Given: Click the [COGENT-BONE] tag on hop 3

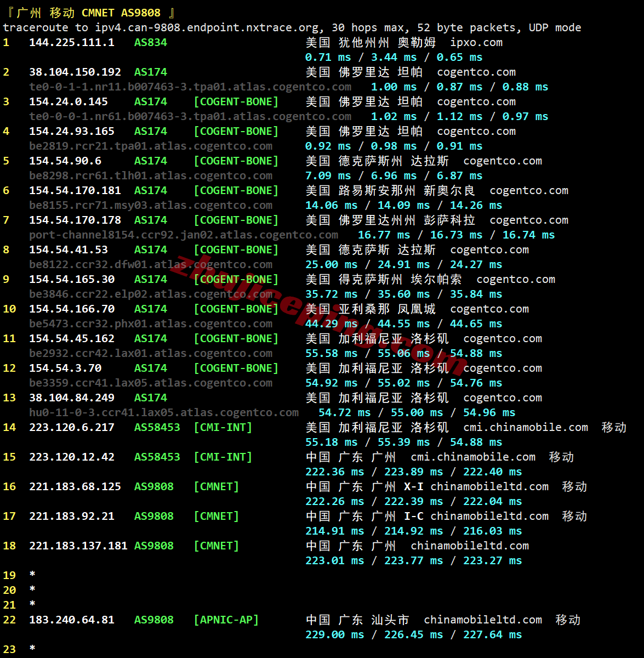Looking at the screenshot, I should point(236,101).
